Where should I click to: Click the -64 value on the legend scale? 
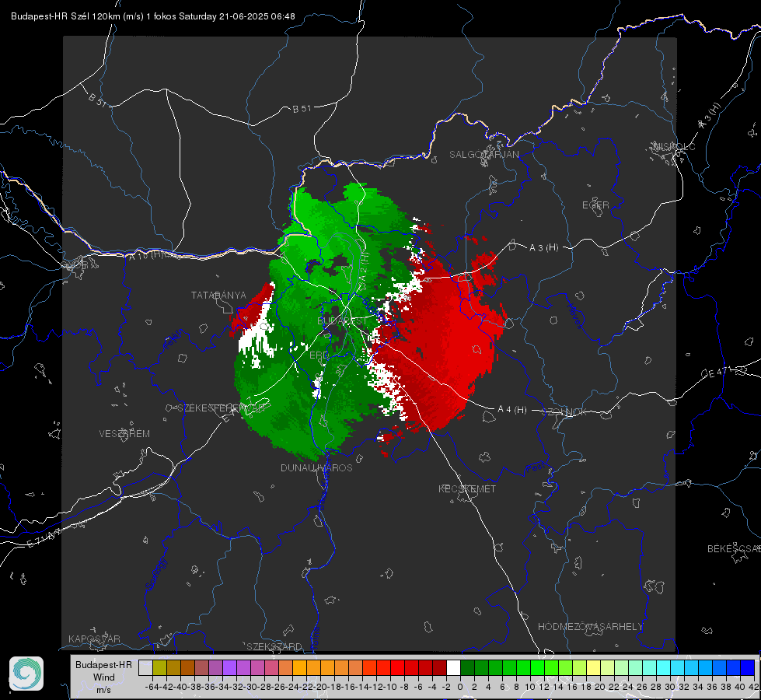click(152, 687)
